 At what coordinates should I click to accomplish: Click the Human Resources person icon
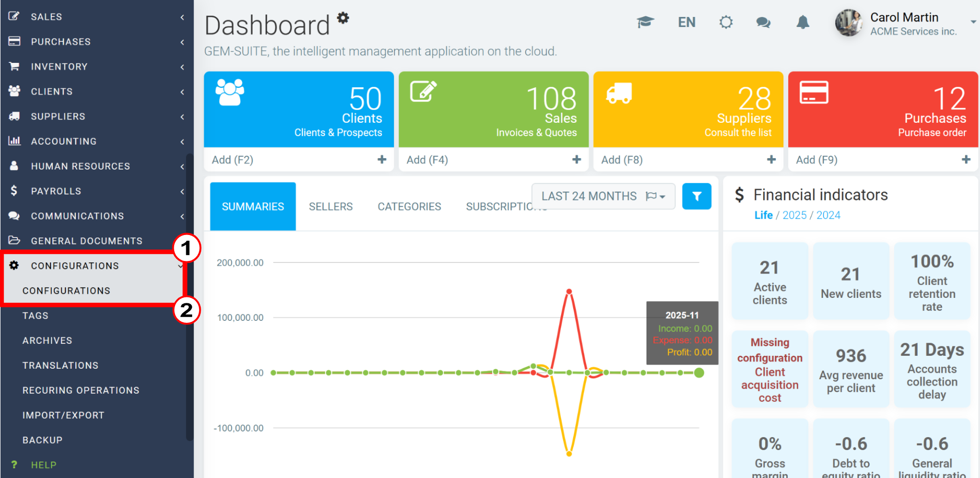[x=14, y=166]
